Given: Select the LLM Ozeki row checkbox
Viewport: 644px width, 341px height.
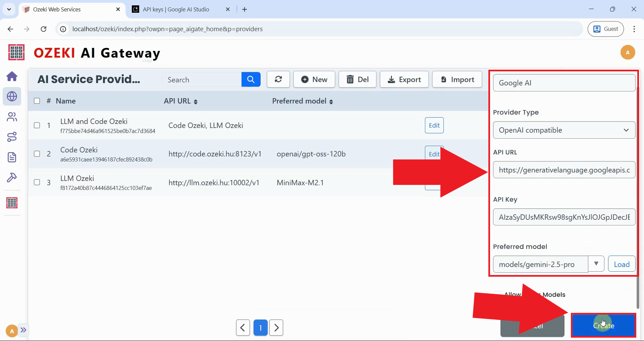Looking at the screenshot, I should [x=37, y=183].
